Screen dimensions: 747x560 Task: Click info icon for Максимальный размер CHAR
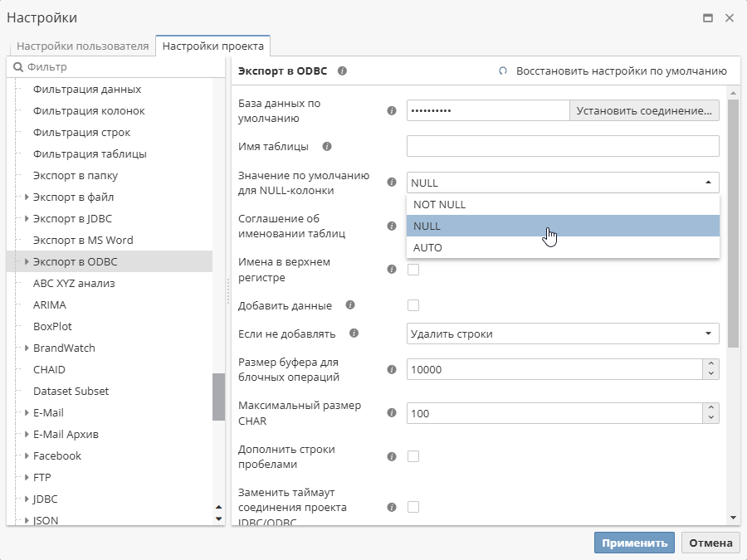pyautogui.click(x=392, y=412)
